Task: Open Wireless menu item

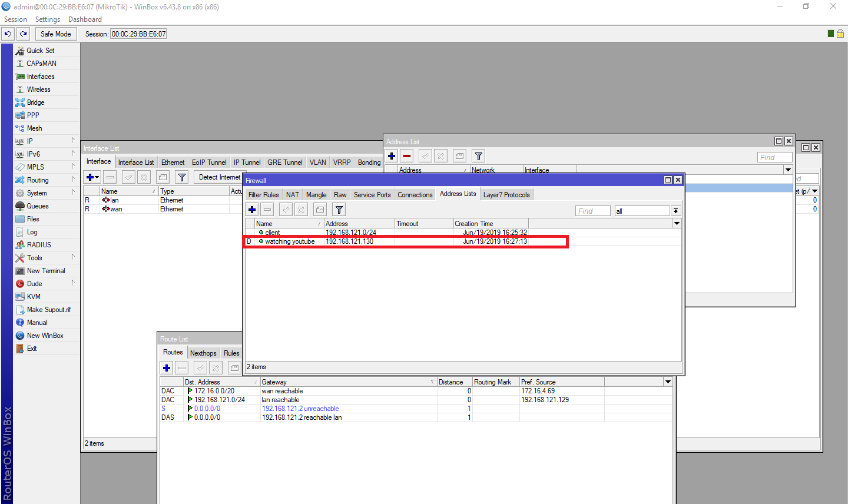Action: coord(47,89)
